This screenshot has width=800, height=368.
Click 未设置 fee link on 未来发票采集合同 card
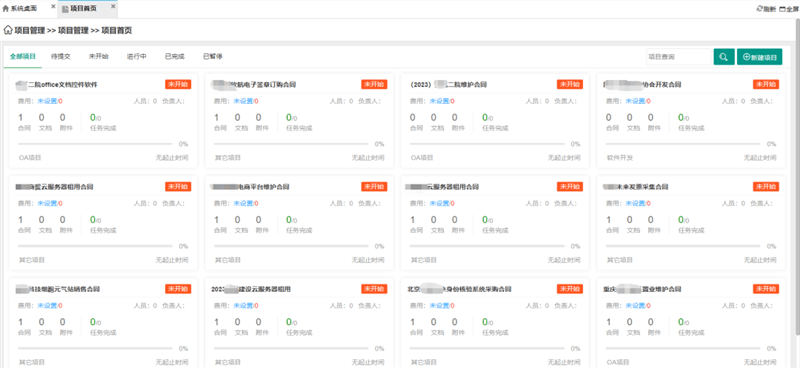click(635, 203)
